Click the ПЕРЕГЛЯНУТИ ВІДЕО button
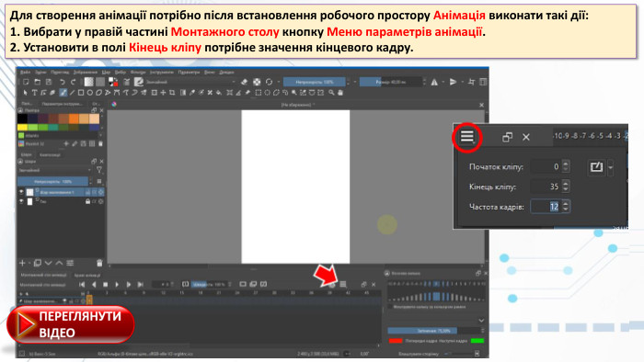 click(x=71, y=324)
